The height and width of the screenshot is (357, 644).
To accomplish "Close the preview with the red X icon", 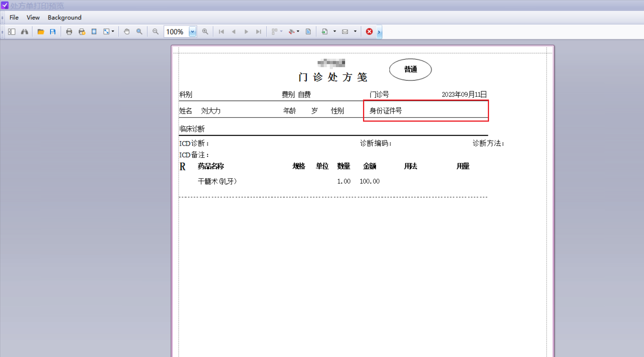I will (x=369, y=32).
